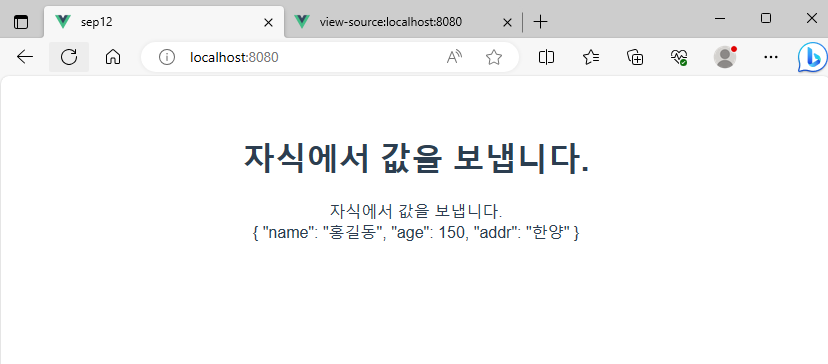View site information icon
The width and height of the screenshot is (828, 364).
pyautogui.click(x=167, y=57)
